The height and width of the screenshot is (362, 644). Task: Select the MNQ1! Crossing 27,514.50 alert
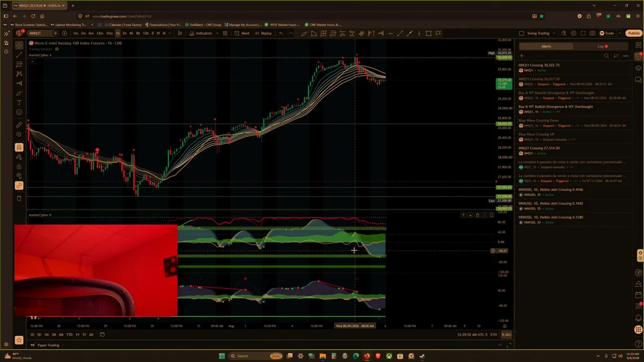(574, 150)
